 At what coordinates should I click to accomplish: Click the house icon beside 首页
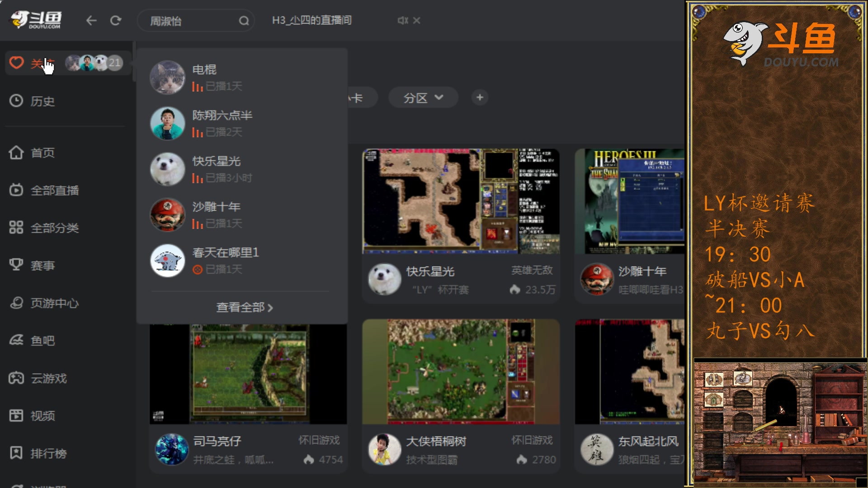[16, 152]
